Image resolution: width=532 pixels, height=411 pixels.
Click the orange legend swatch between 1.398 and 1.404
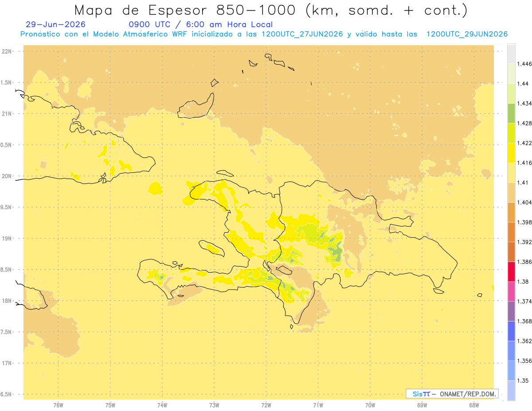pyautogui.click(x=511, y=212)
